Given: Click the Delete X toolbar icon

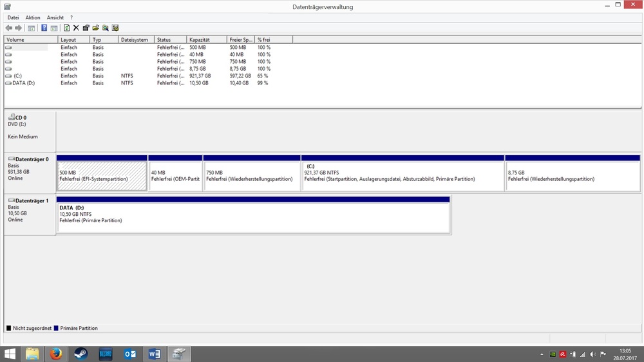Looking at the screenshot, I should click(x=76, y=28).
